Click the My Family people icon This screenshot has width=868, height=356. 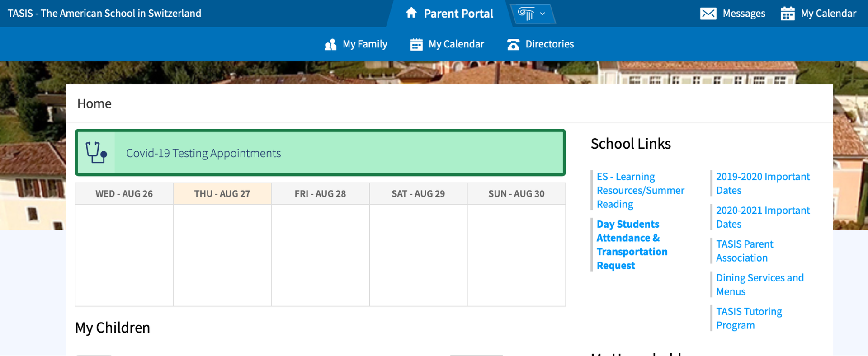[330, 44]
